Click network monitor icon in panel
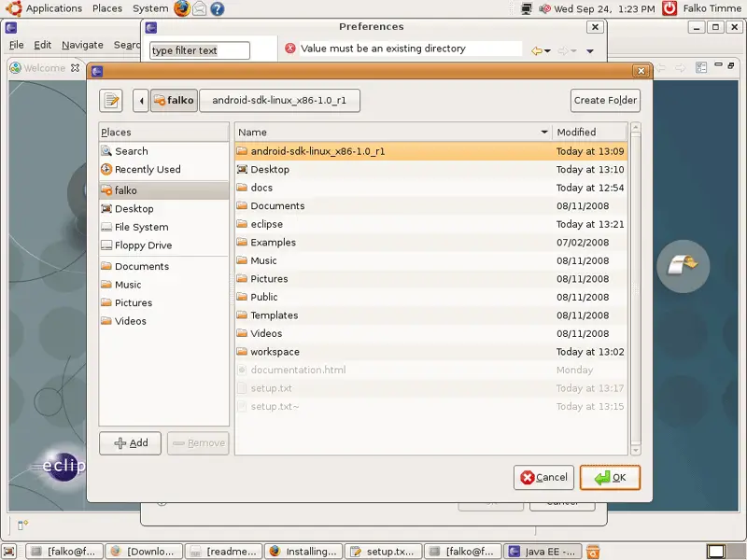This screenshot has height=560, width=747. pyautogui.click(x=527, y=8)
